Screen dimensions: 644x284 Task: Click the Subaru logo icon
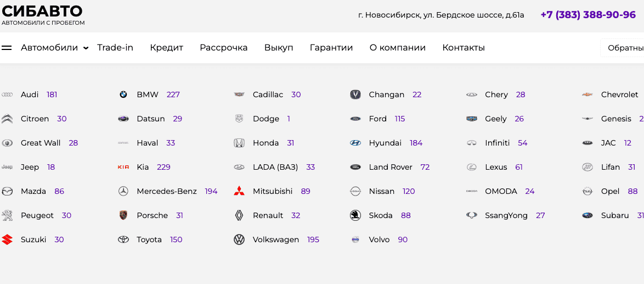coord(587,215)
